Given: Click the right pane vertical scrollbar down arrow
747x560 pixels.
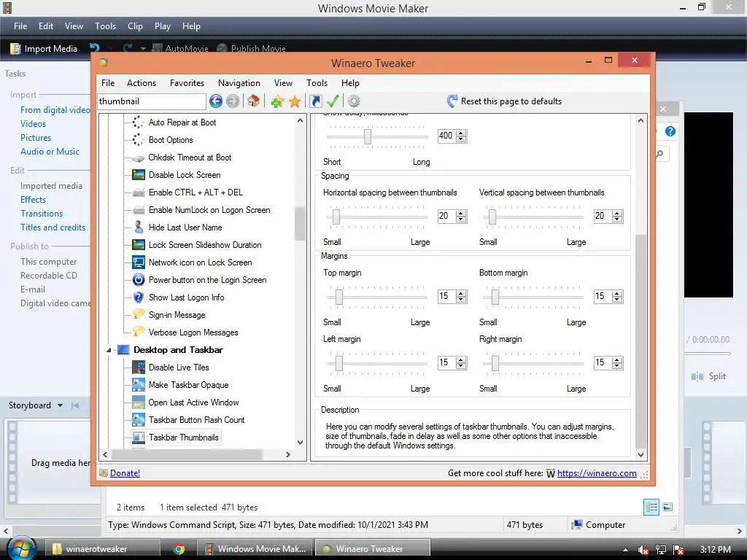Looking at the screenshot, I should click(640, 454).
